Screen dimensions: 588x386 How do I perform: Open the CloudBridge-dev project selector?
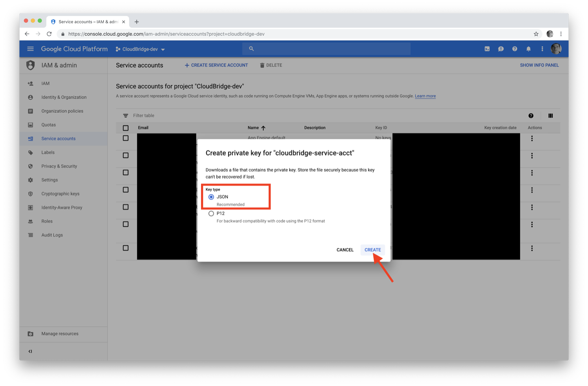point(140,49)
